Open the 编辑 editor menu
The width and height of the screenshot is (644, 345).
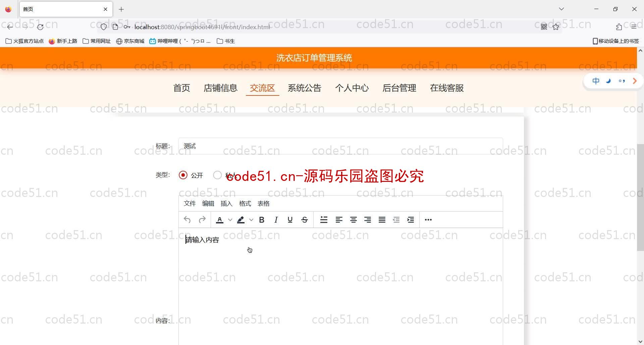tap(208, 204)
